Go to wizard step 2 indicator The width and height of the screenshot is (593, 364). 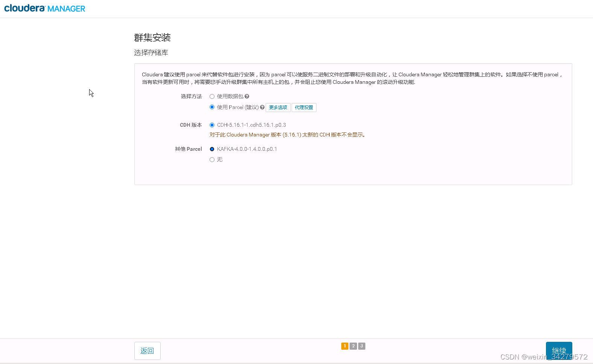[x=353, y=346]
